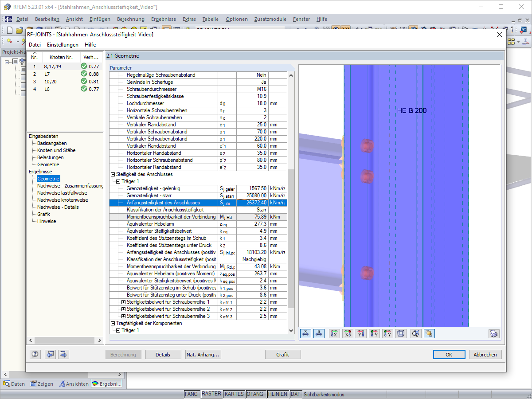Click the RFEM application logo icon in the menu bar
Image resolution: width=532 pixels, height=399 pixels.
coord(8,19)
